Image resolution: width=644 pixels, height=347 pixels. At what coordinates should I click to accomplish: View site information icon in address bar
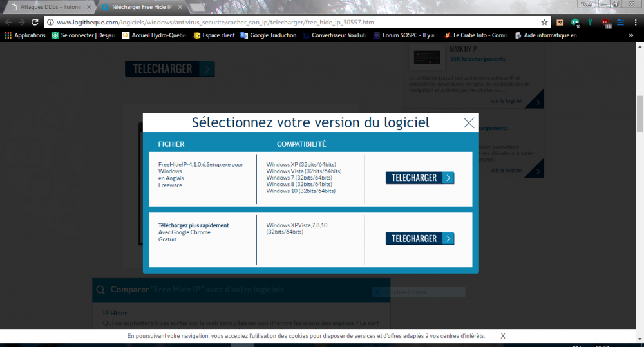click(x=50, y=22)
